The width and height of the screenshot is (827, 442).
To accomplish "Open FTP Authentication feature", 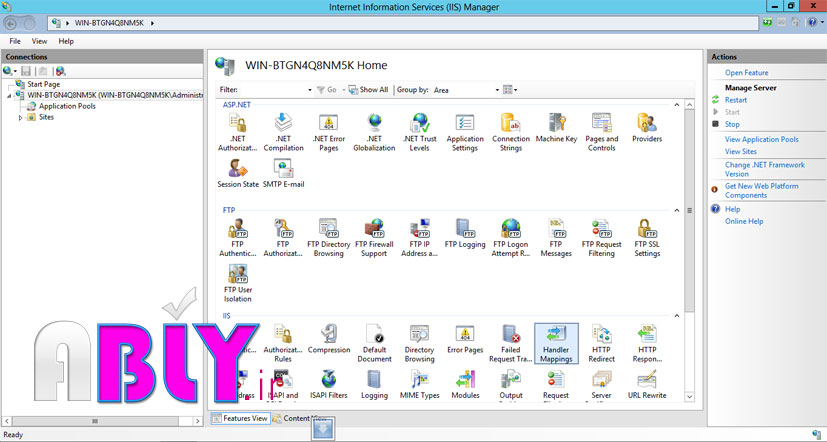I will point(237,238).
